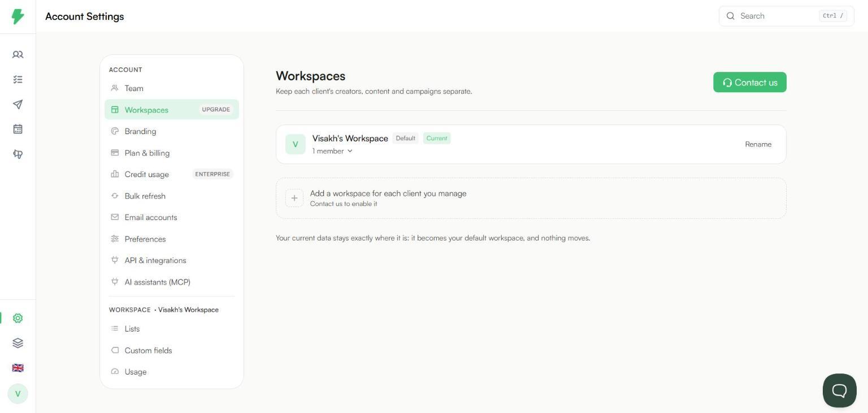
Task: Click the icon below the calendar icon
Action: pyautogui.click(x=18, y=154)
